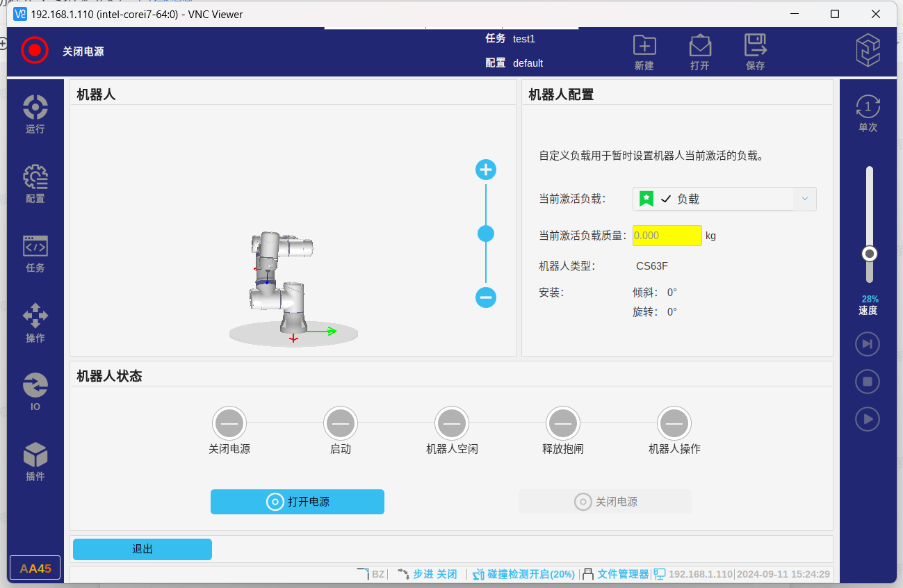Click the speed slider handle at 28%
The height and width of the screenshot is (588, 903).
[x=869, y=254]
